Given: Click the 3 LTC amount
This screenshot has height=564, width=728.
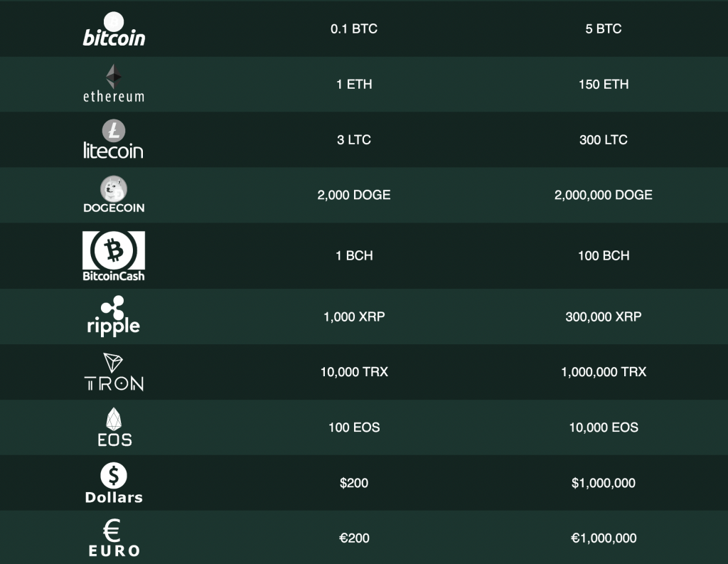Looking at the screenshot, I should click(354, 140).
